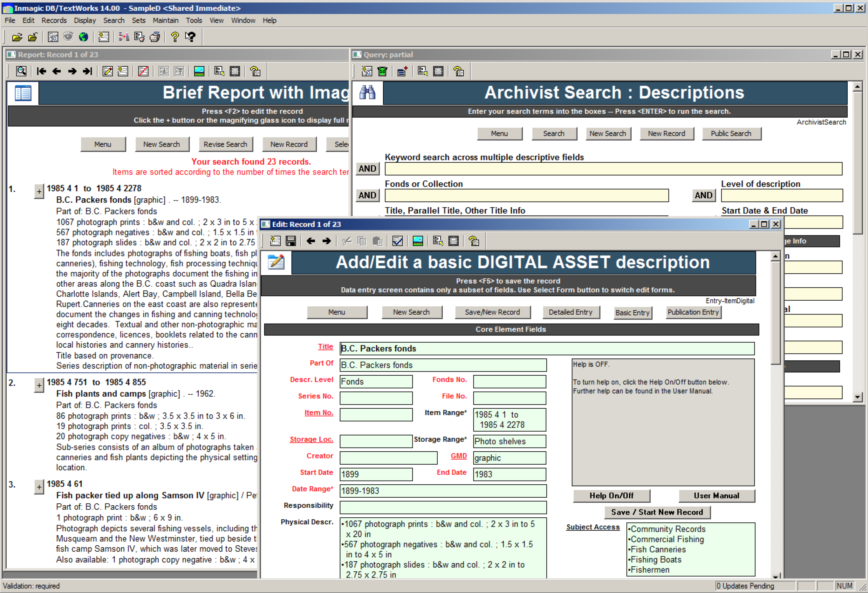Image resolution: width=868 pixels, height=593 pixels.
Task: Open the Sets menu
Action: 138,21
